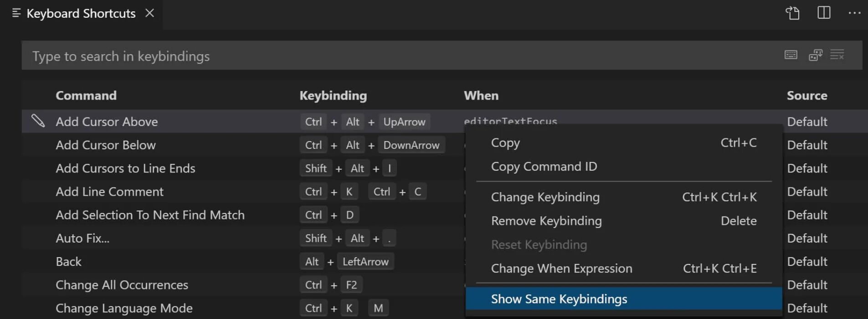Click the Source column header
Image resolution: width=868 pixels, height=319 pixels.
click(x=806, y=96)
